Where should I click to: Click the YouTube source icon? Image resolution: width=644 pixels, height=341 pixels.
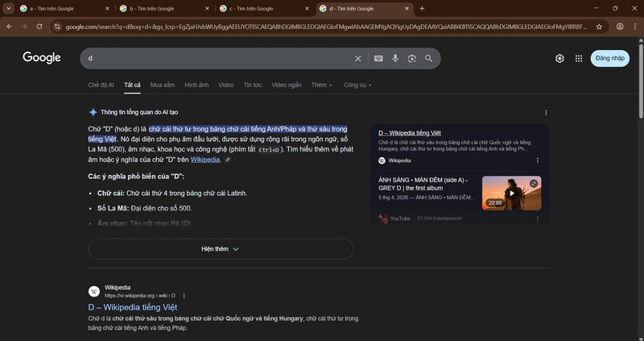point(383,218)
